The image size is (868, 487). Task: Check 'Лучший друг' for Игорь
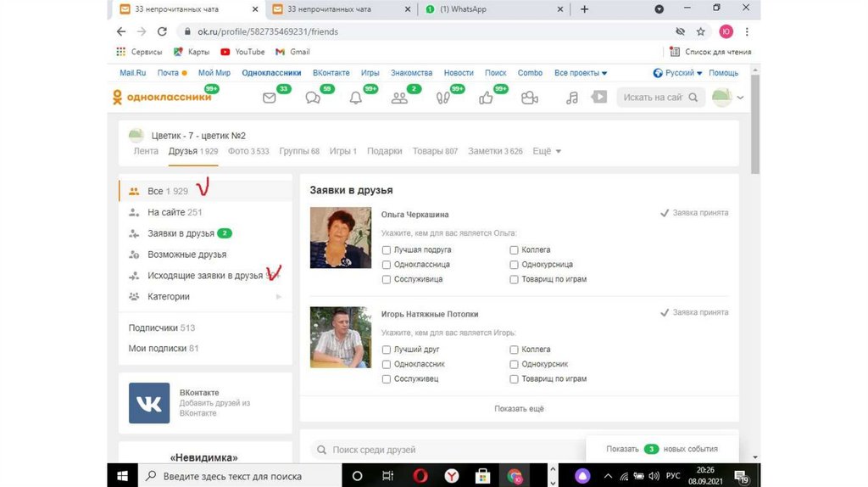pyautogui.click(x=387, y=350)
